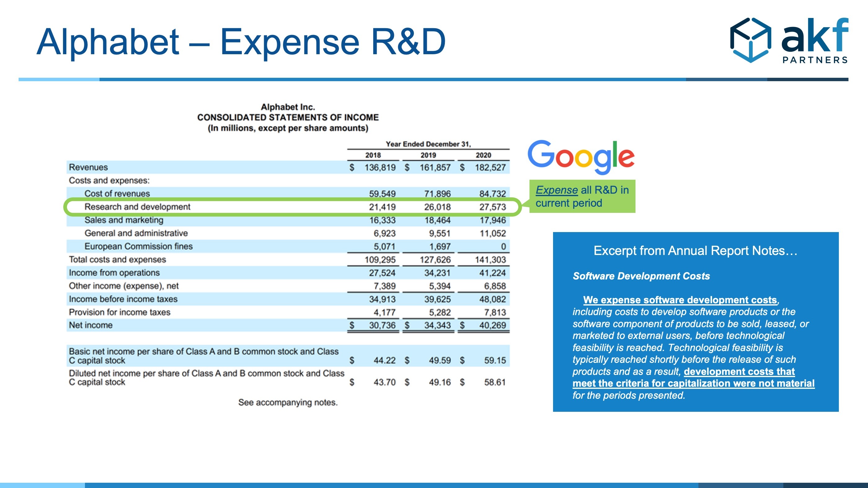Select the 'Other income (expense), net' label
The width and height of the screenshot is (868, 488).
coord(124,286)
